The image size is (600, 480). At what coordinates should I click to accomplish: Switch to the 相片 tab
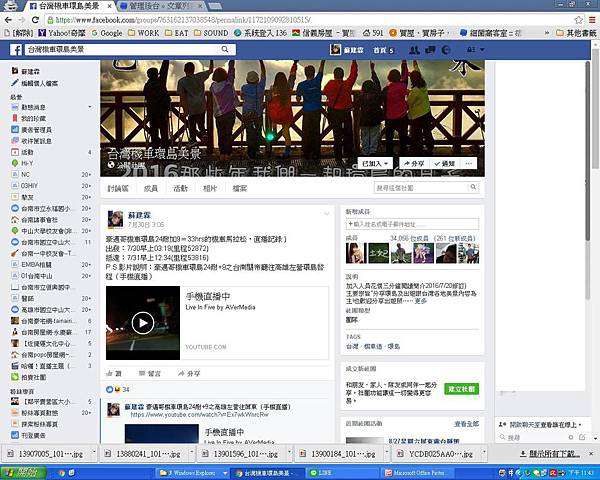click(210, 188)
